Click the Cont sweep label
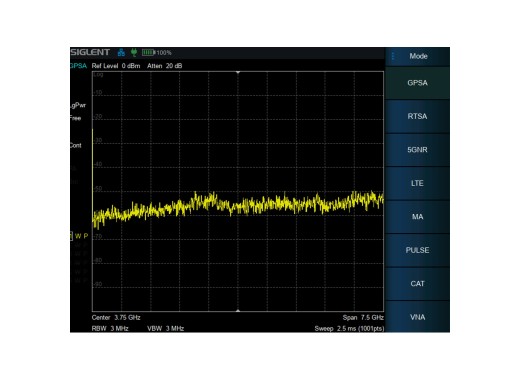The width and height of the screenshot is (520, 380). [x=76, y=146]
